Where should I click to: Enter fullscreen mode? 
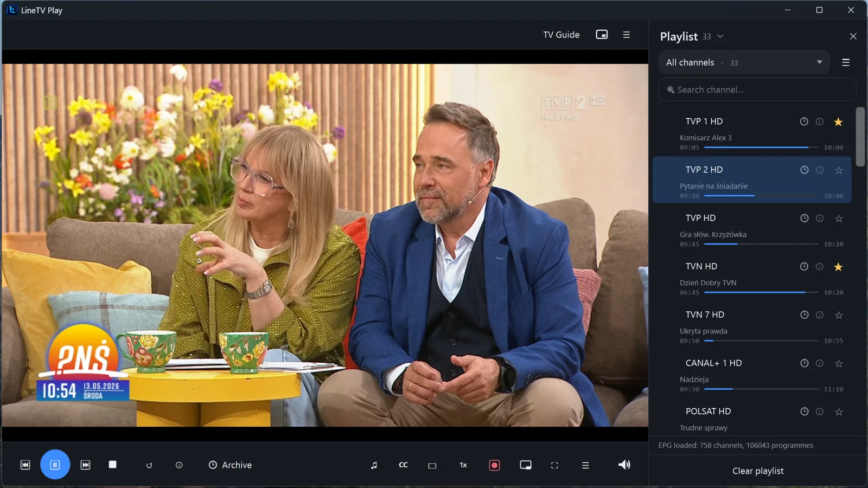click(554, 465)
